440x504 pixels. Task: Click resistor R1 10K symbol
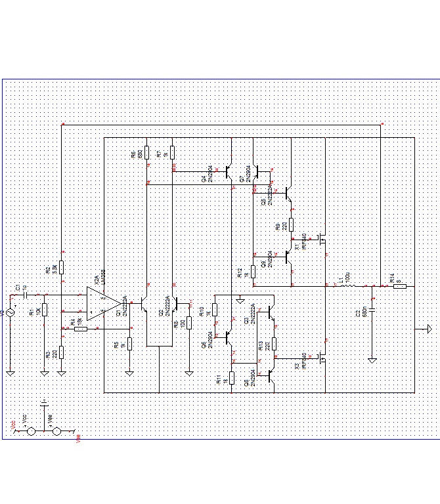45,310
